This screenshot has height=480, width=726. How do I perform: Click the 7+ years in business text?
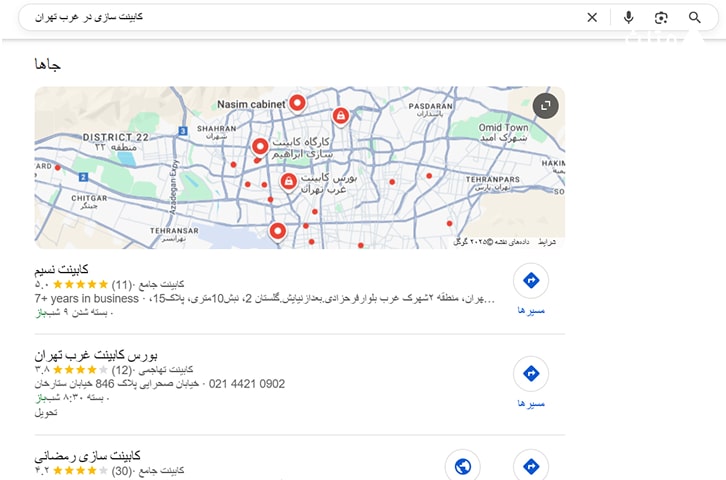click(87, 299)
